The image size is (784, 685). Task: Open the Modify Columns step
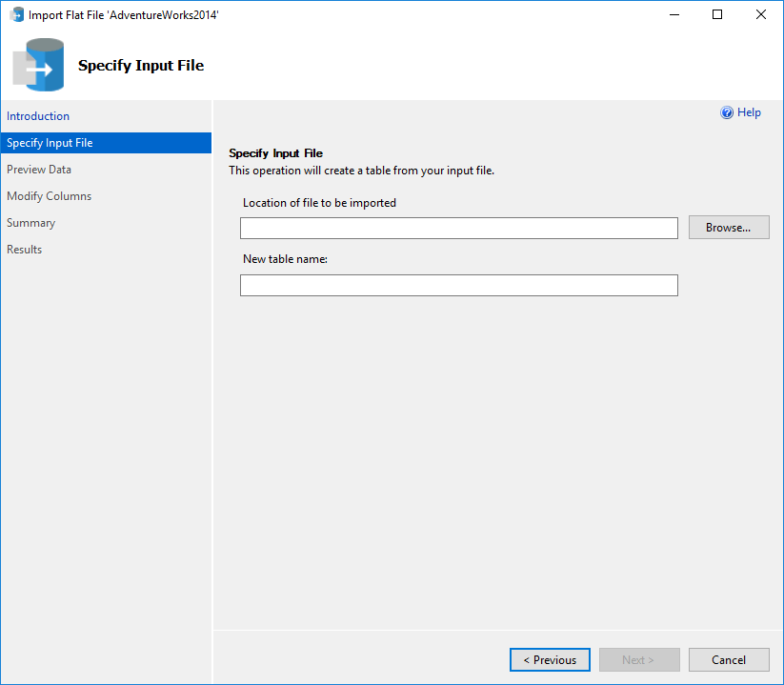49,195
